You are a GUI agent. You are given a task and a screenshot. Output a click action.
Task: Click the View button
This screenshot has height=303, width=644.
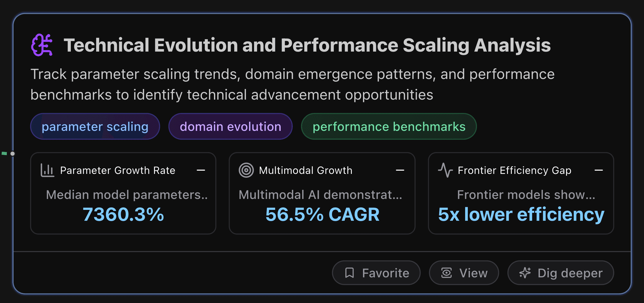point(464,273)
